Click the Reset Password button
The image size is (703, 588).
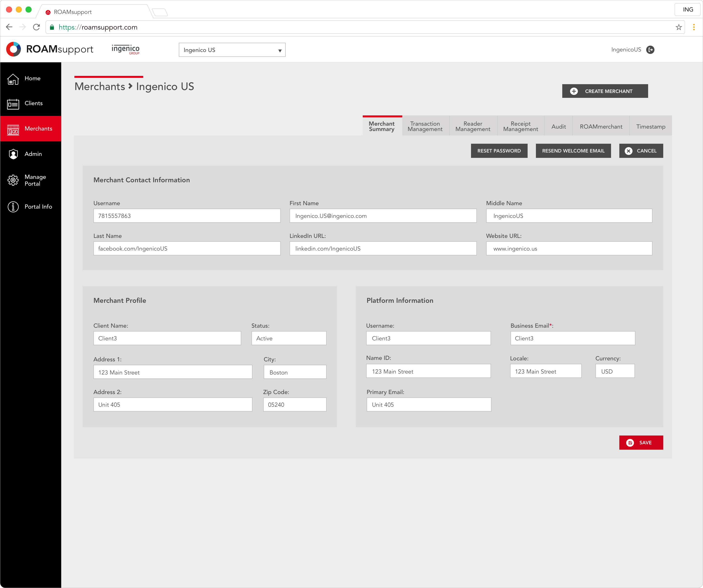[x=499, y=151]
